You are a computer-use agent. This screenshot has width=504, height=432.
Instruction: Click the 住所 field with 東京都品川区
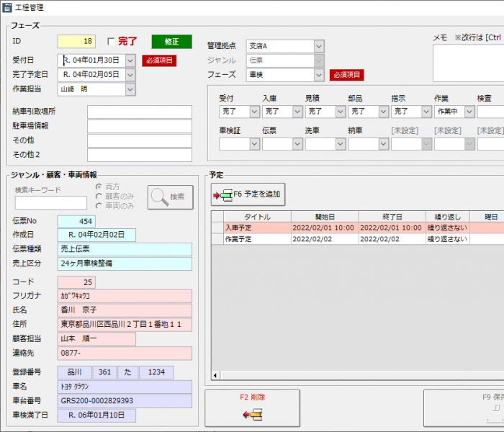point(125,325)
